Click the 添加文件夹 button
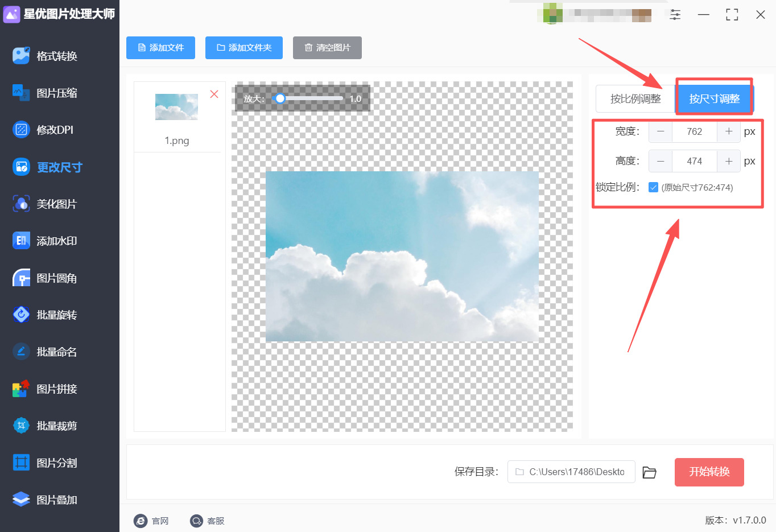This screenshot has width=776, height=532. point(244,48)
